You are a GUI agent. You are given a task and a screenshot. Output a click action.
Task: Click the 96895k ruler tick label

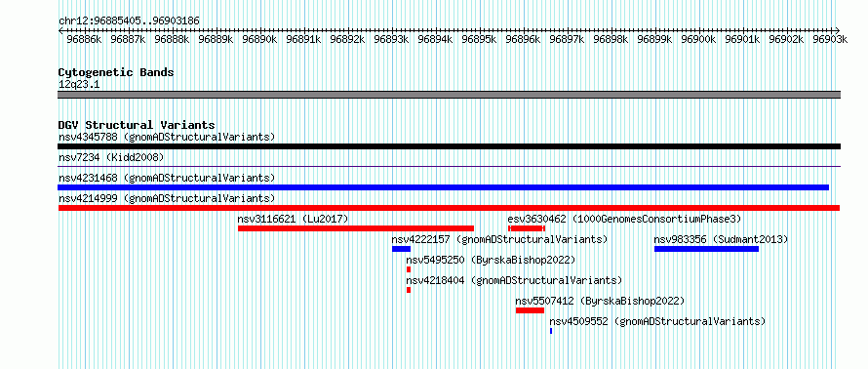[x=480, y=39]
